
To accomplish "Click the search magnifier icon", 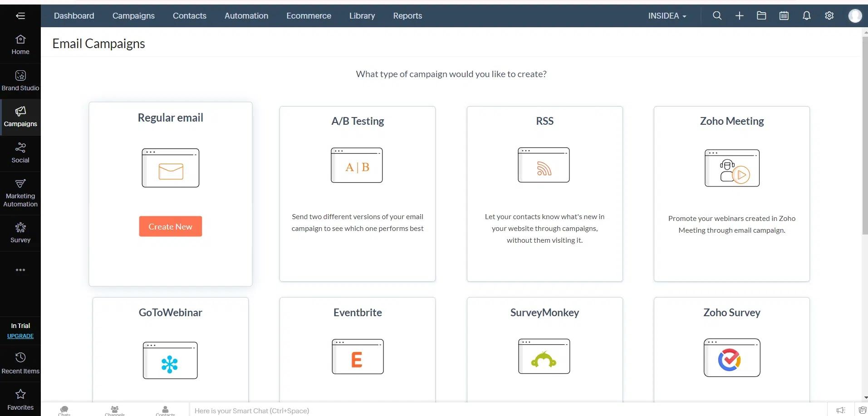I will [x=717, y=16].
